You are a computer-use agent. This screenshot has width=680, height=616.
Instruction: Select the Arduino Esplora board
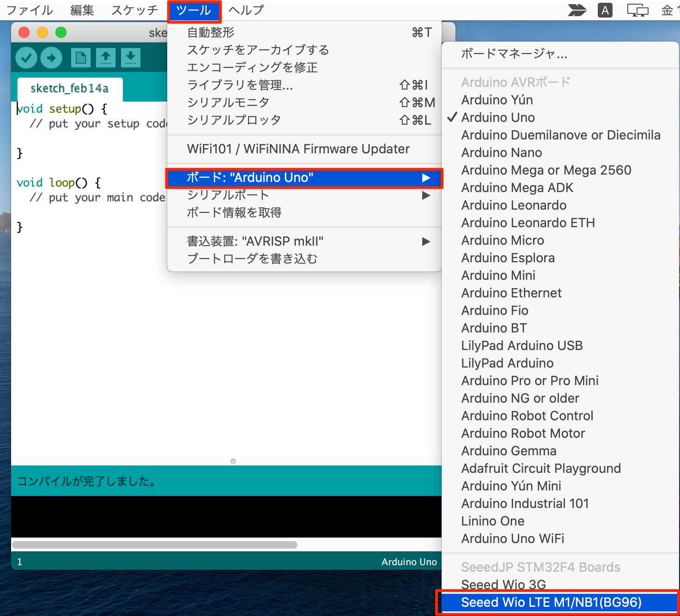click(x=560, y=258)
